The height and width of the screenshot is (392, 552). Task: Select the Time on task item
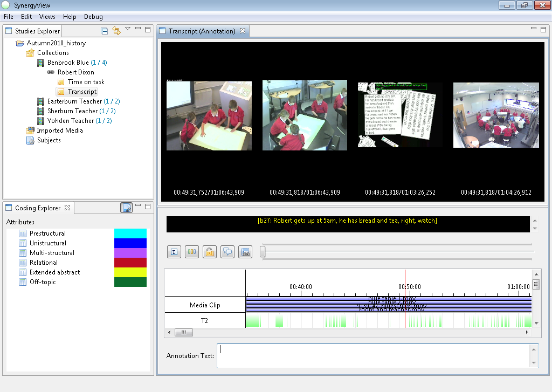click(x=86, y=82)
